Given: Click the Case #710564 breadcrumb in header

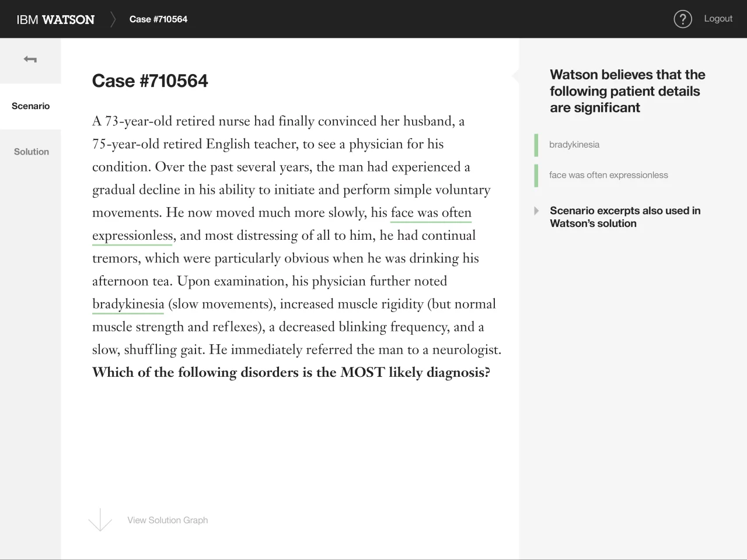Looking at the screenshot, I should (x=158, y=19).
